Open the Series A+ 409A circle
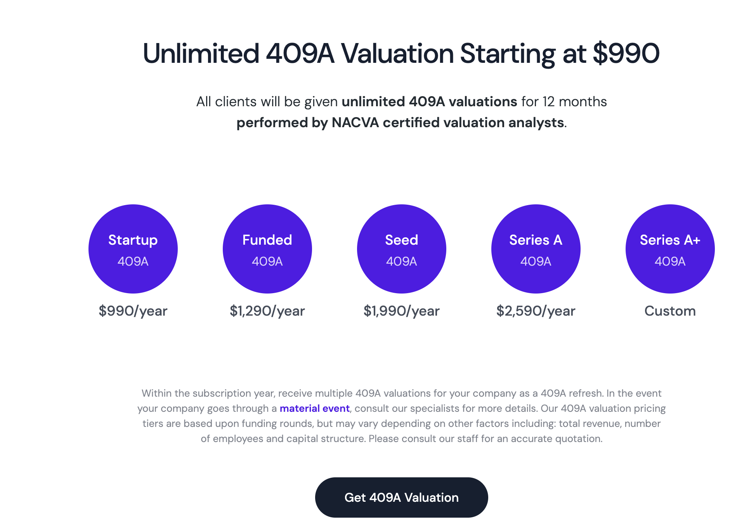The width and height of the screenshot is (756, 532). [x=670, y=249]
